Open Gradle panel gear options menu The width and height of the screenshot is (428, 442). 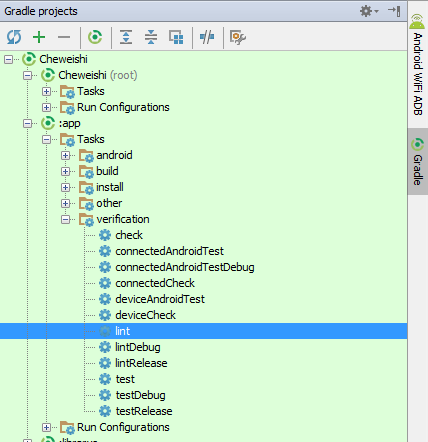tap(369, 11)
